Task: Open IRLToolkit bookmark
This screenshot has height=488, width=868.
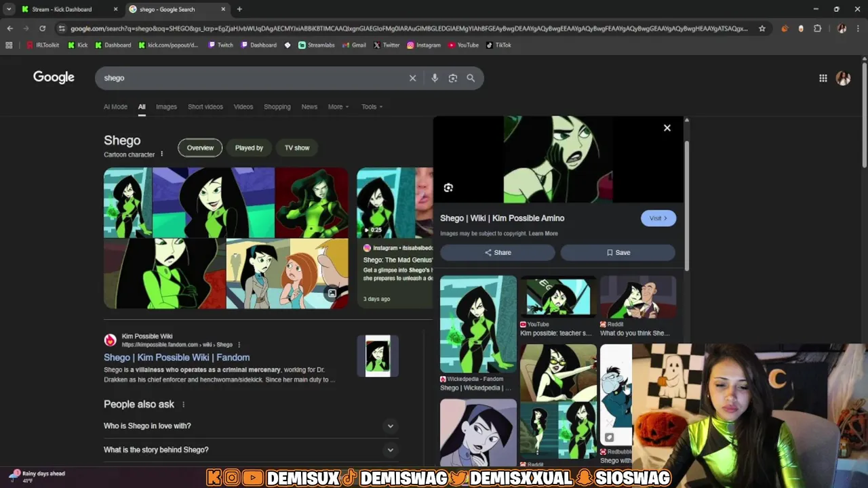Action: [43, 45]
